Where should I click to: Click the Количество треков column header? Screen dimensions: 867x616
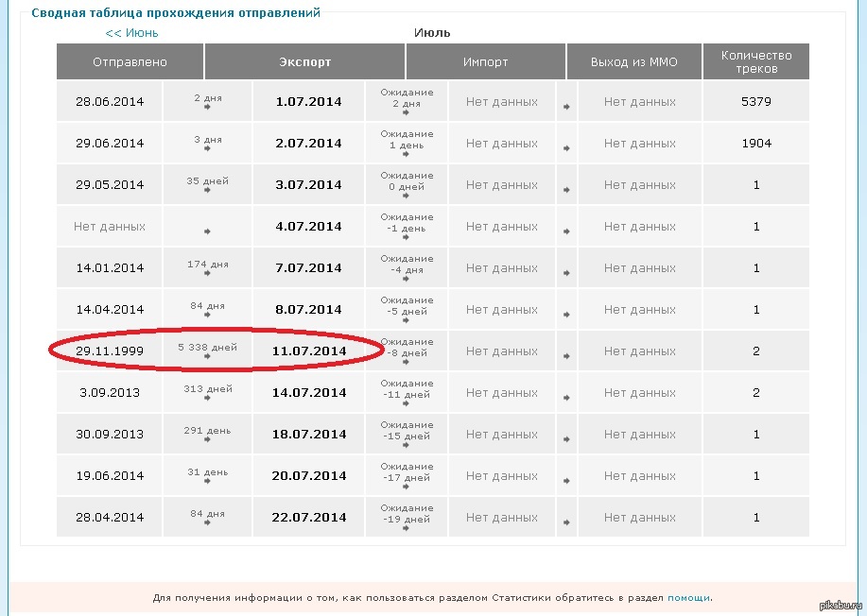coord(755,61)
